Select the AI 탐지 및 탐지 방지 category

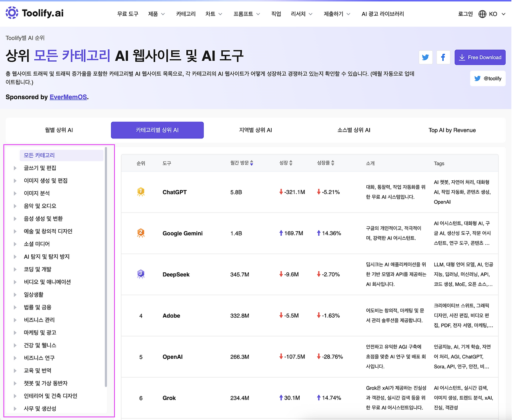(47, 257)
